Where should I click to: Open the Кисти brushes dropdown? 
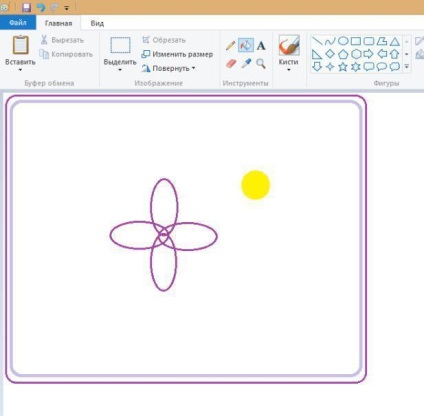pos(289,66)
